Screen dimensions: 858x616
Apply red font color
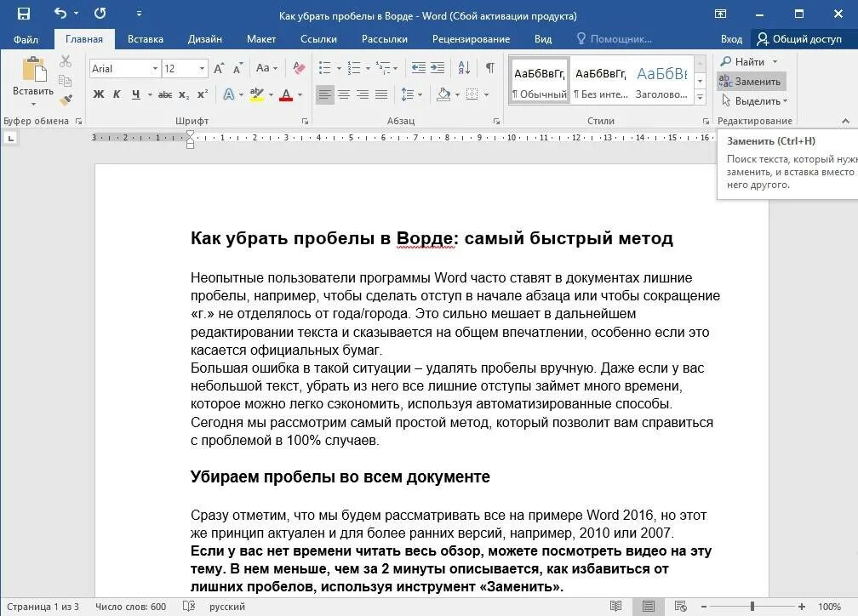click(286, 94)
